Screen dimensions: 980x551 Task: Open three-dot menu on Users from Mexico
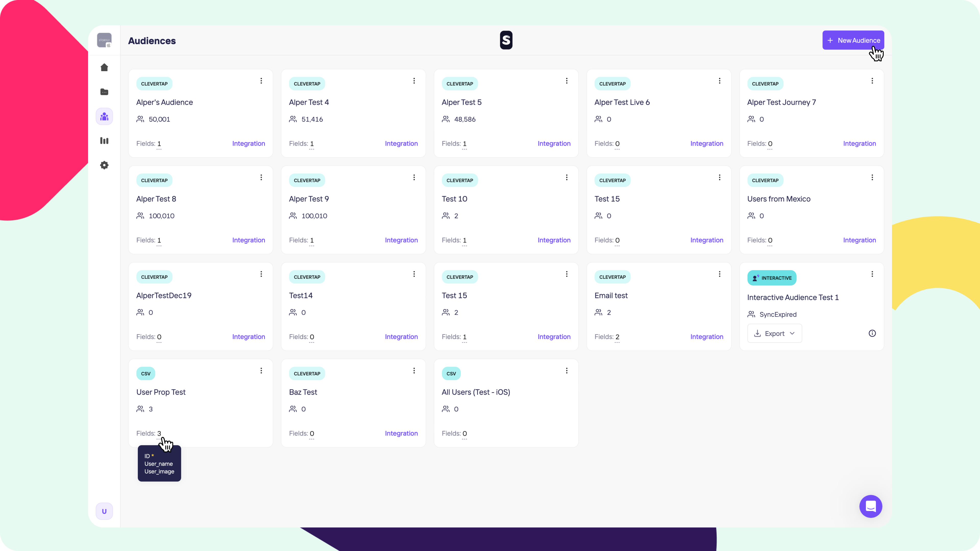tap(872, 177)
